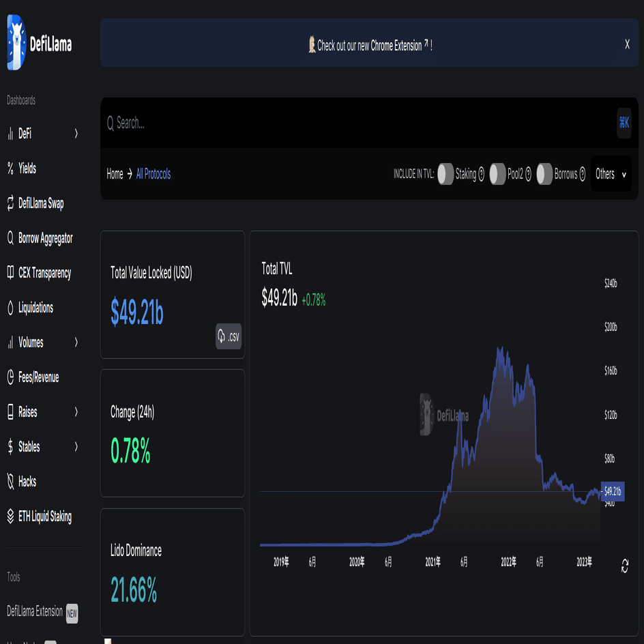644x644 pixels.
Task: Click the DefiLlama Swap arrows icon
Action: click(10, 203)
